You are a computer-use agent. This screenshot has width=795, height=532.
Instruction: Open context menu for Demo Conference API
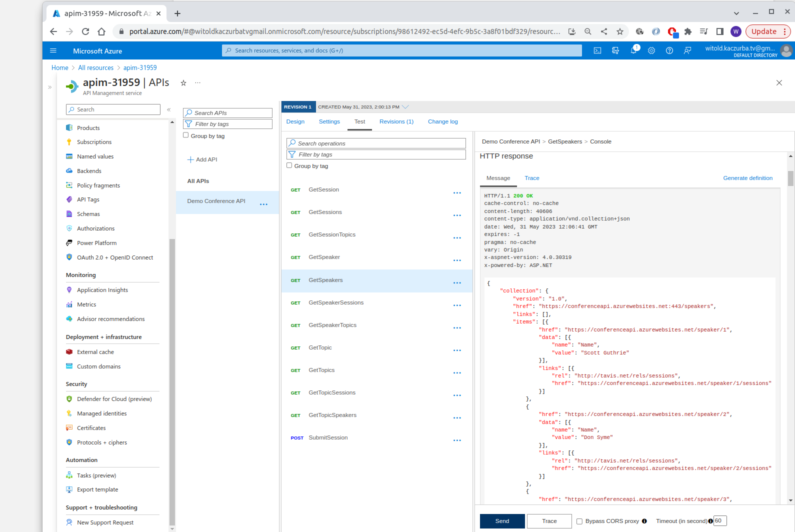pyautogui.click(x=263, y=204)
